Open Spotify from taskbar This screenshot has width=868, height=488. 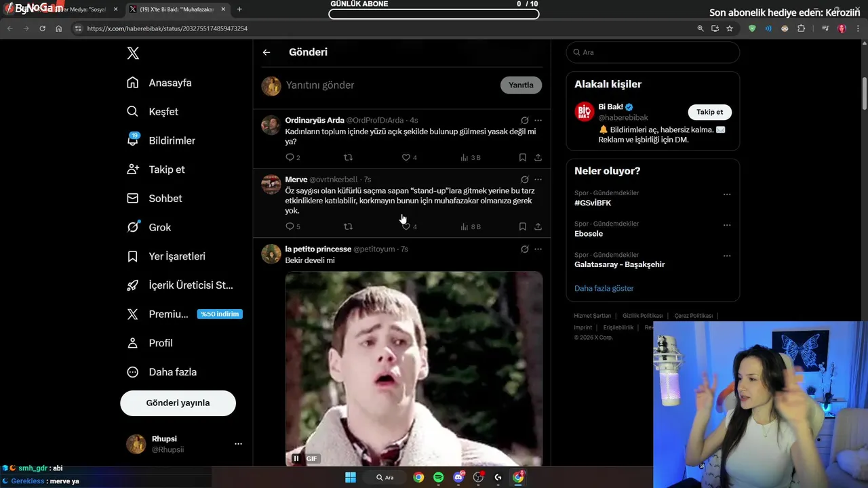[x=438, y=477]
